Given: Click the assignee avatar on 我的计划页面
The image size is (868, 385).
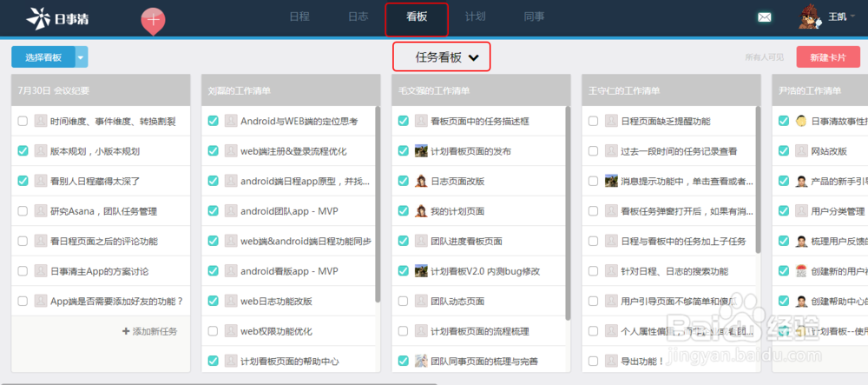Looking at the screenshot, I should pos(421,210).
